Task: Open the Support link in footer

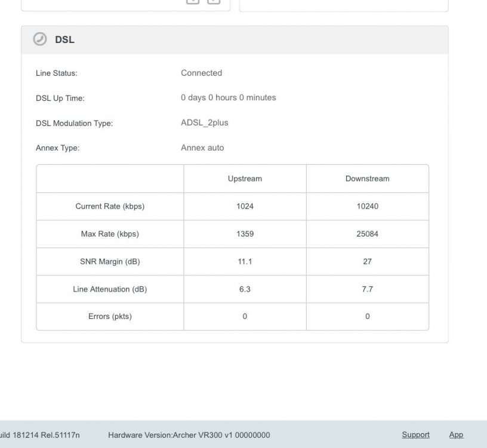Action: [415, 435]
